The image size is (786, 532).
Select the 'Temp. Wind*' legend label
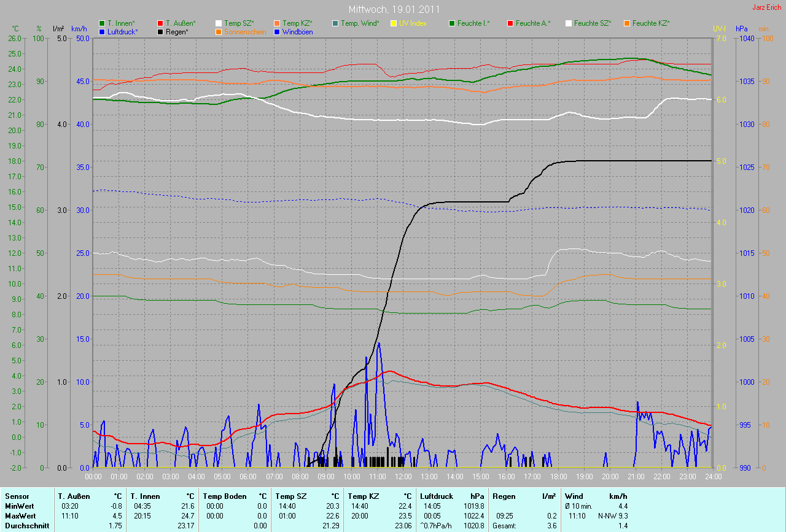click(x=360, y=23)
